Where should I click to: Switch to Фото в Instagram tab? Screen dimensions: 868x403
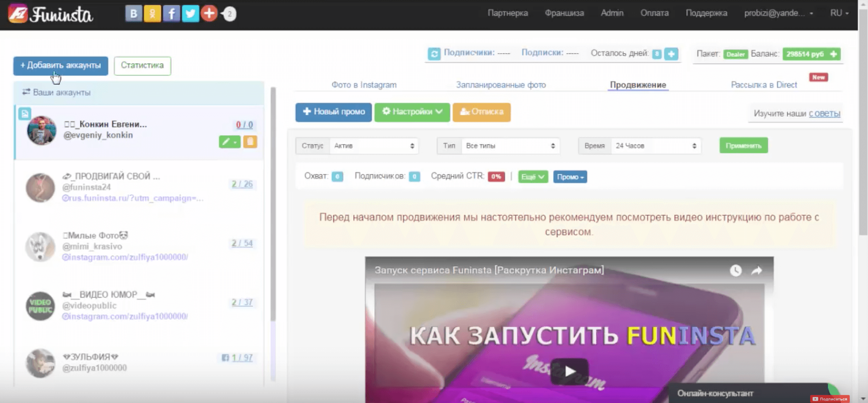(364, 85)
